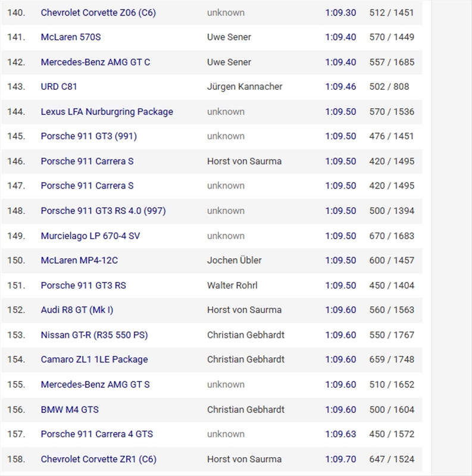The width and height of the screenshot is (472, 476).
Task: Open the McLaren MP4-12C page
Action: click(79, 260)
